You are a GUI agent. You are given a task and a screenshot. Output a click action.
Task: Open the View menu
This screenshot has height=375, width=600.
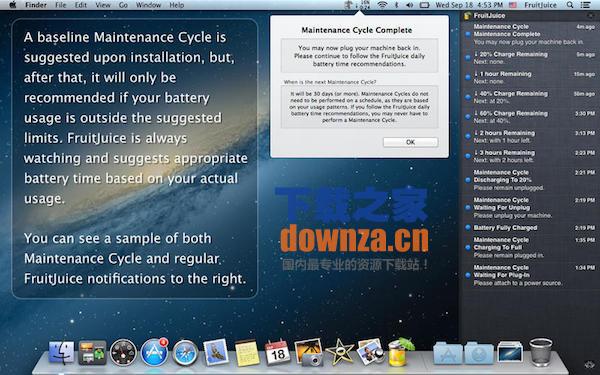click(x=103, y=5)
